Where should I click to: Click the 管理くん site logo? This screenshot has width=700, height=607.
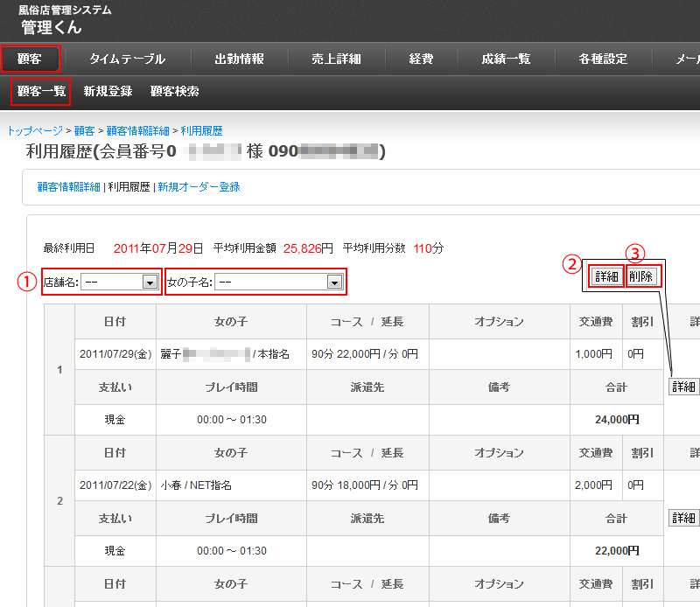[52, 27]
